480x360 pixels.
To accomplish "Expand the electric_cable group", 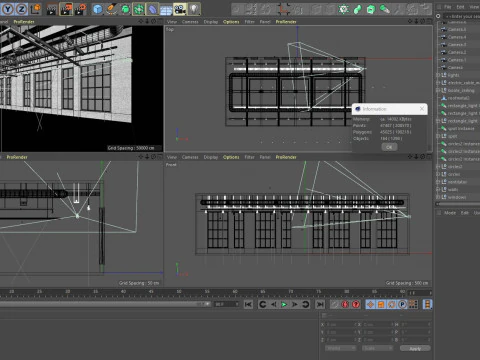I will point(438,83).
